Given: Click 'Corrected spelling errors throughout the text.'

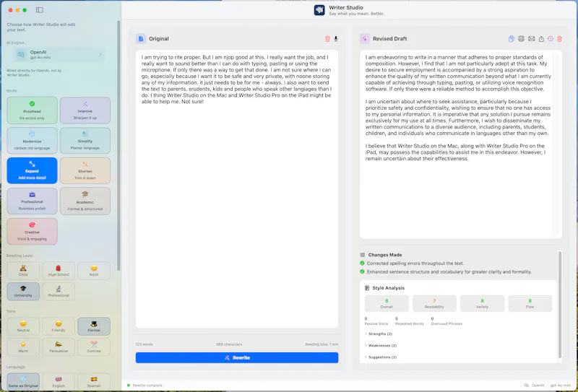Looking at the screenshot, I should [x=415, y=263].
